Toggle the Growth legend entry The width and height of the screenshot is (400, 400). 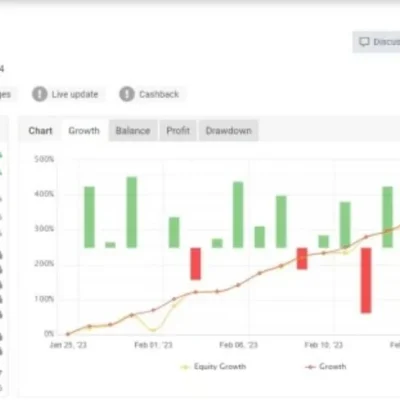coord(326,367)
